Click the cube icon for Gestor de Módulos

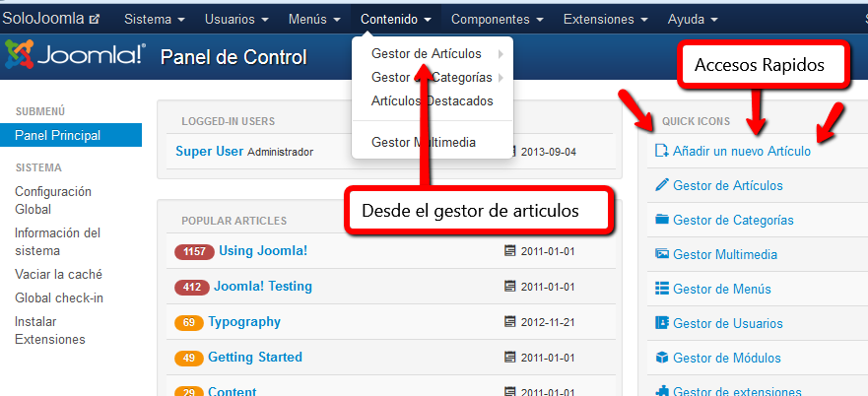click(662, 358)
